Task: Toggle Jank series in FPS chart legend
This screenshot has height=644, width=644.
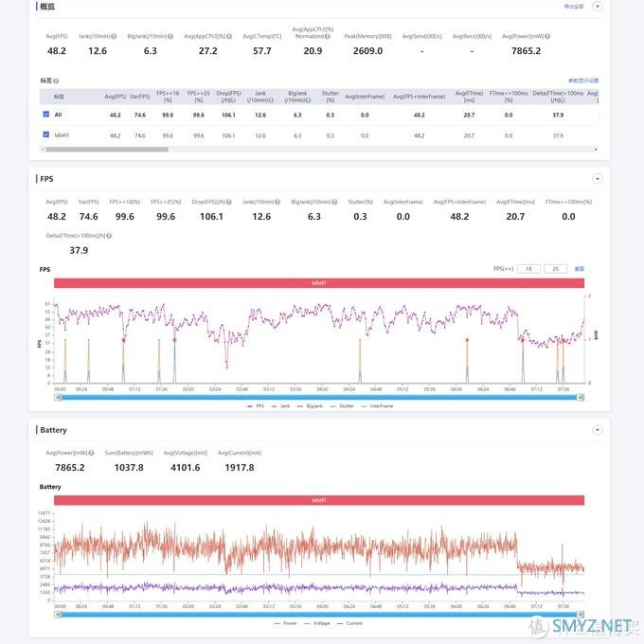Action: pos(280,406)
